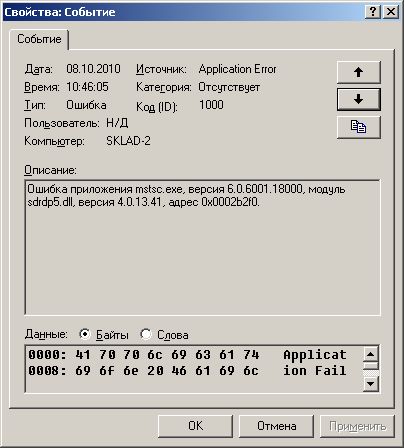Click the type value Ошибка
This screenshot has height=448, width=404.
click(x=86, y=105)
